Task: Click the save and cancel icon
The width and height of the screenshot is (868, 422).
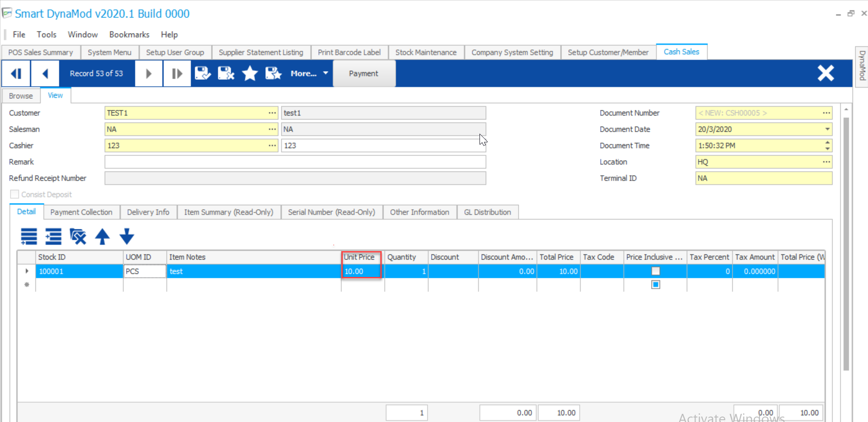Action: [x=226, y=73]
